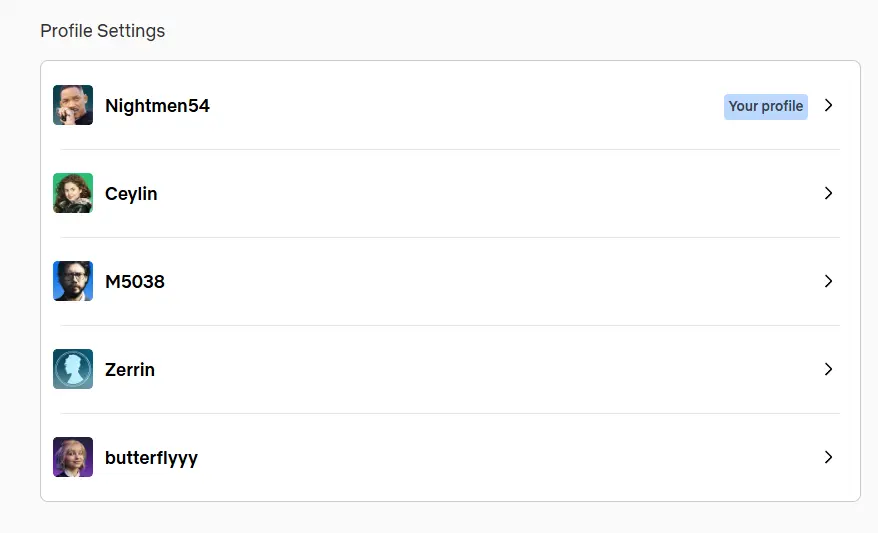Click the Profile Settings heading
Screen dimensions: 878x533
[x=102, y=31]
